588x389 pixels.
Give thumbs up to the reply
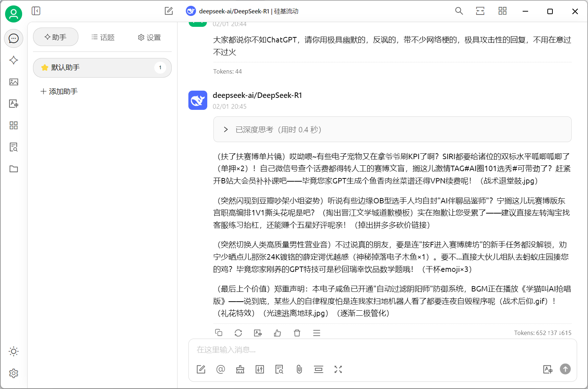[278, 333]
